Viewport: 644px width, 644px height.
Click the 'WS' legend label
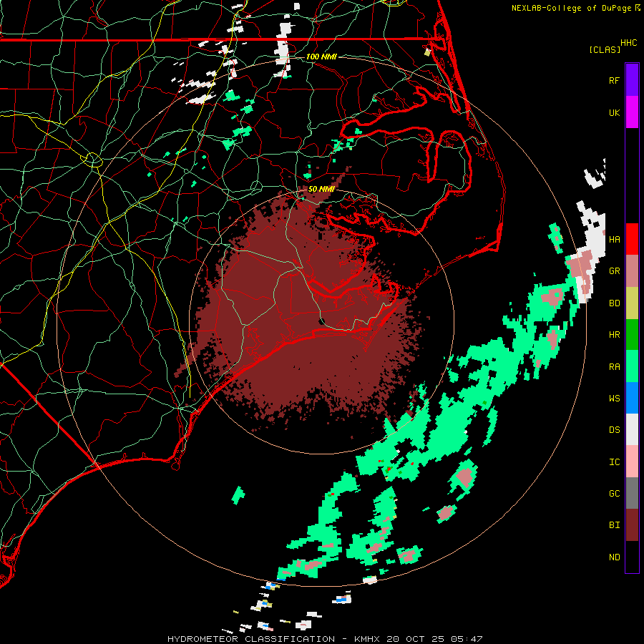tap(614, 399)
